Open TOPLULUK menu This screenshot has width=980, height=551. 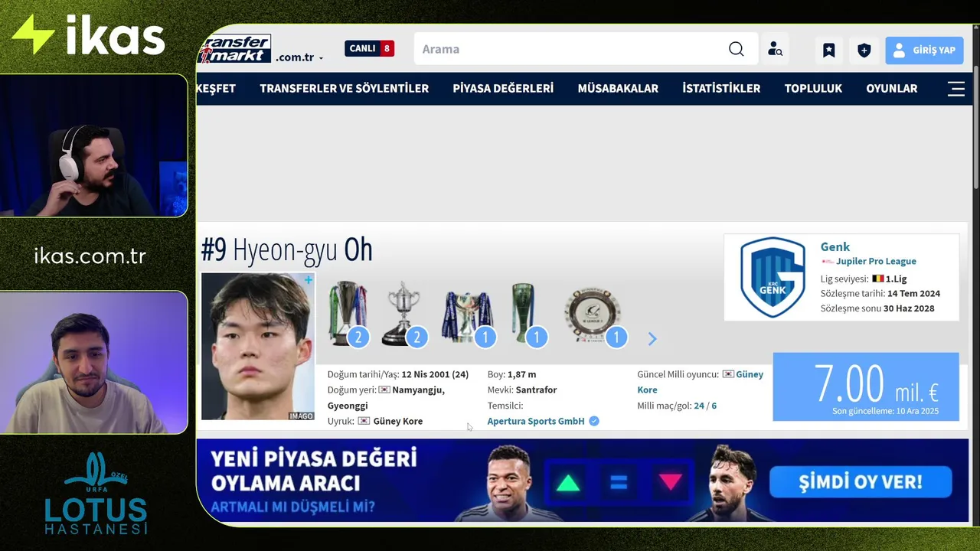point(813,89)
